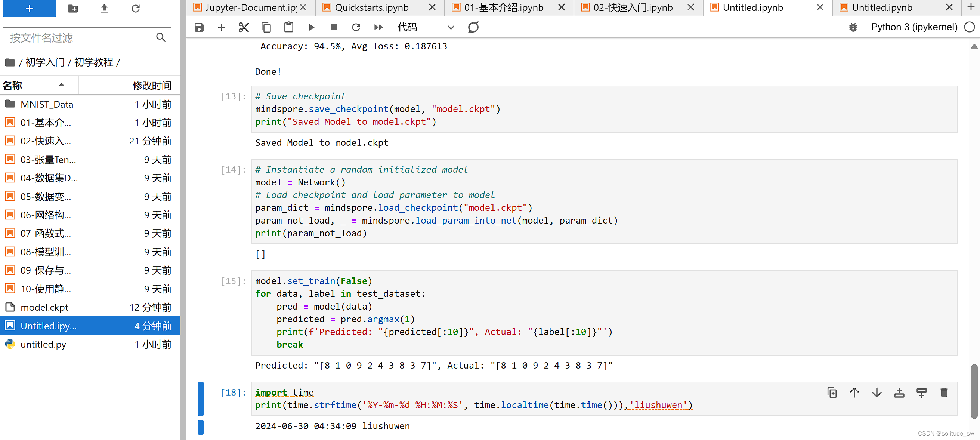Interrupt the kernel with the stop button
The height and width of the screenshot is (440, 980).
tap(334, 27)
